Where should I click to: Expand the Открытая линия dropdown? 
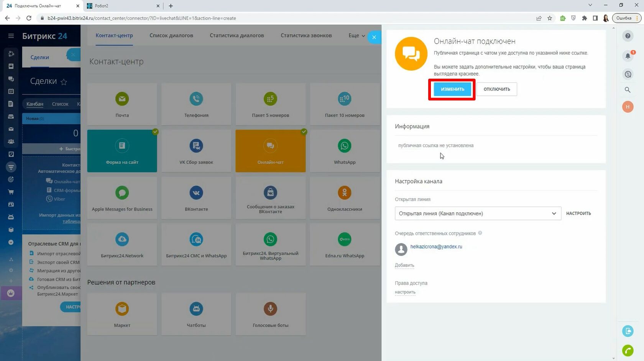pyautogui.click(x=478, y=214)
